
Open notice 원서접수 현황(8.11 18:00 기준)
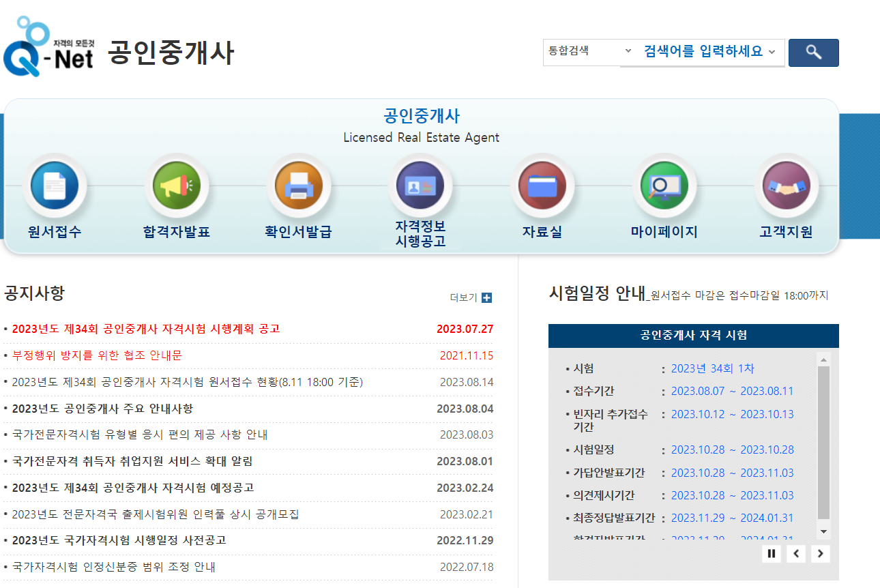(188, 382)
